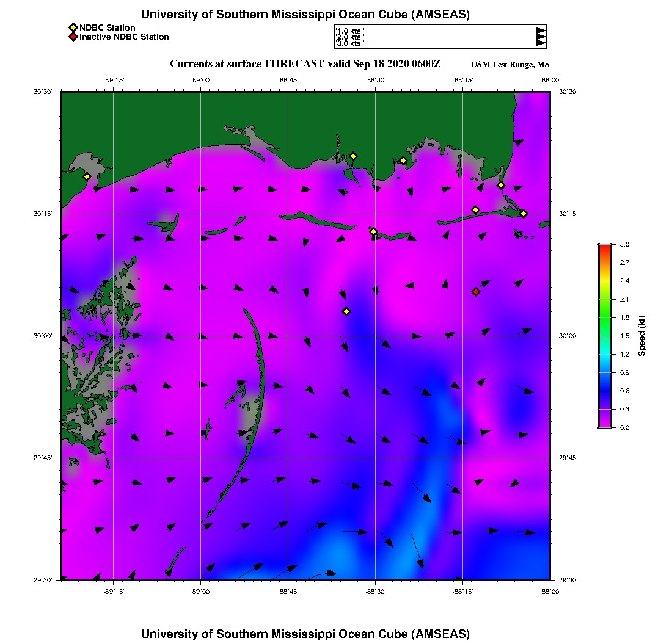The width and height of the screenshot is (672, 641).
Task: Click the 'Inactive NDBC Station' legend text
Action: [124, 37]
